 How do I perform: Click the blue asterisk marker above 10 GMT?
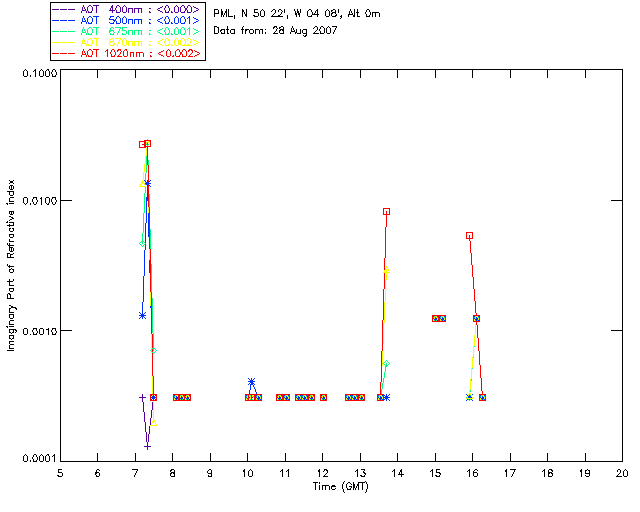point(251,382)
